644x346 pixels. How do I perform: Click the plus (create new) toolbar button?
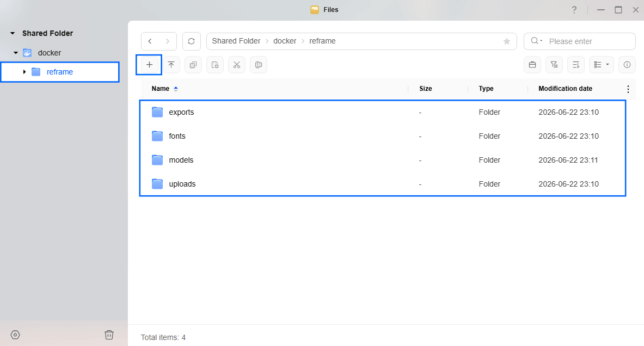click(149, 65)
